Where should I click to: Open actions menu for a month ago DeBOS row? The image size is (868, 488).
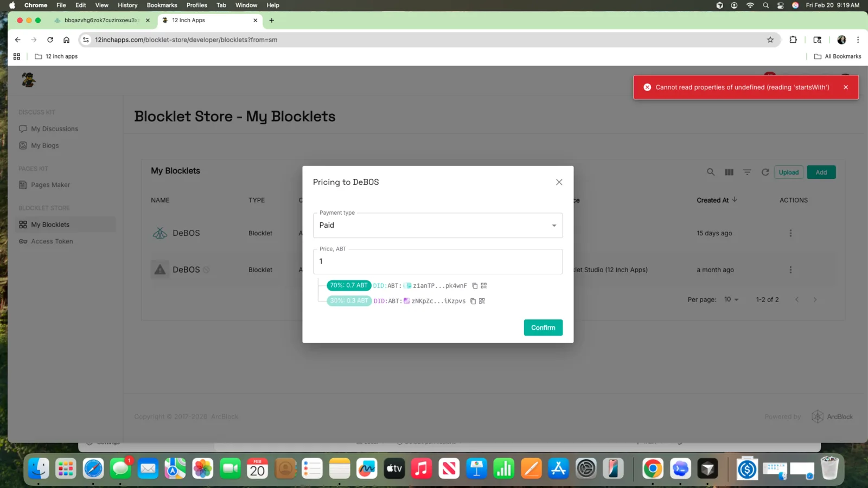[x=790, y=270]
